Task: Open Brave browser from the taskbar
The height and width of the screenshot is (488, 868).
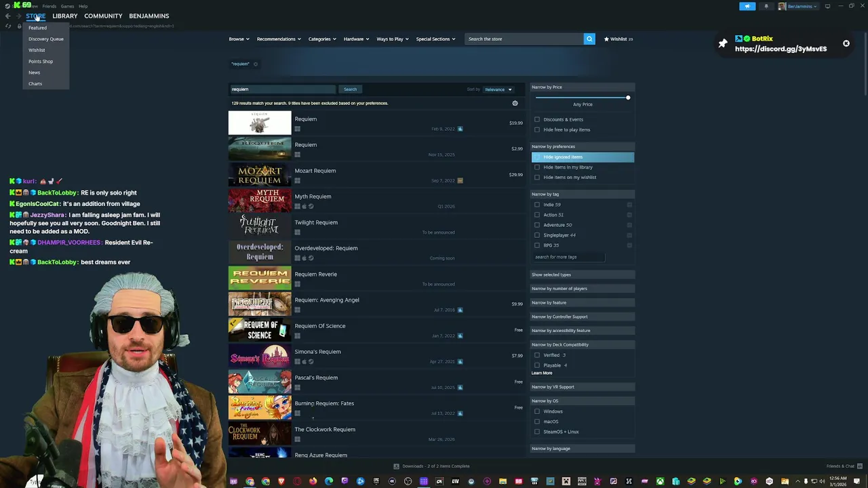Action: [281, 481]
